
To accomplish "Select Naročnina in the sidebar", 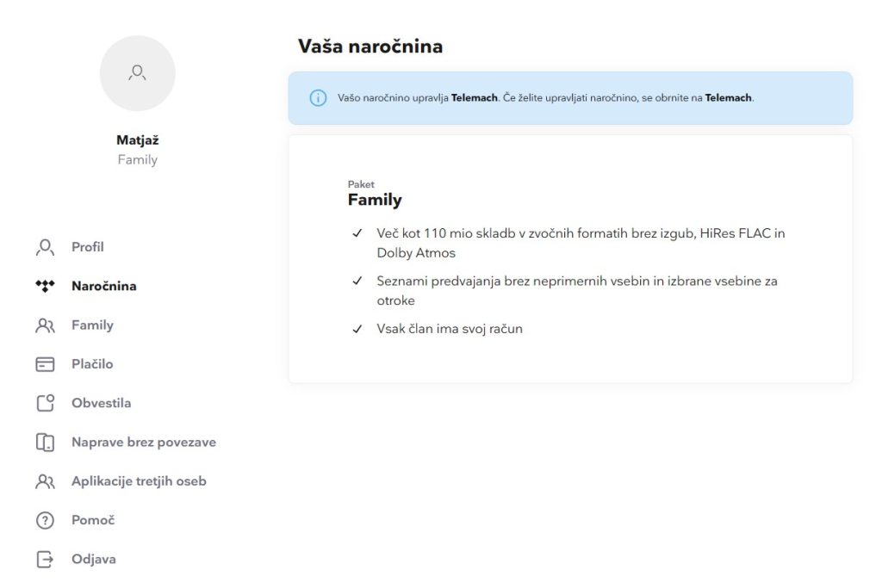I will tap(103, 286).
